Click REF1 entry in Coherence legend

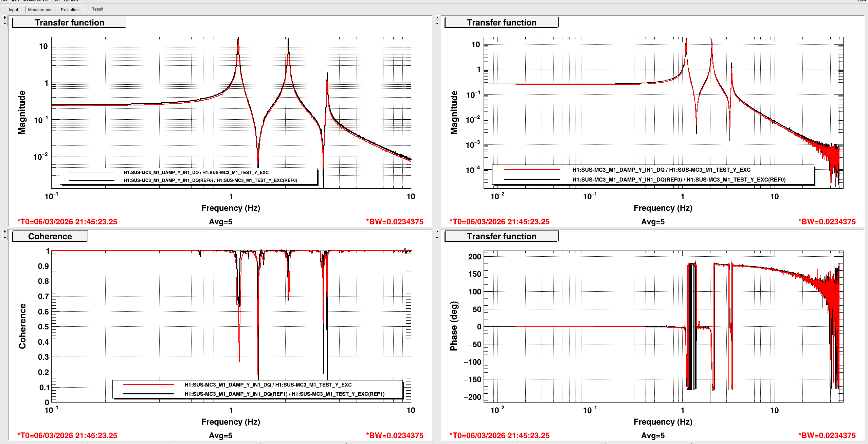[284, 394]
